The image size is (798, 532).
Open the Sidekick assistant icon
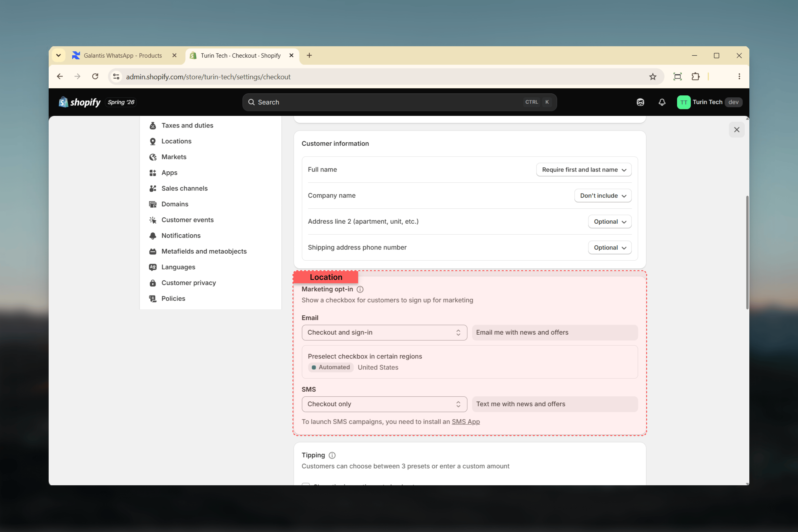[x=640, y=102]
